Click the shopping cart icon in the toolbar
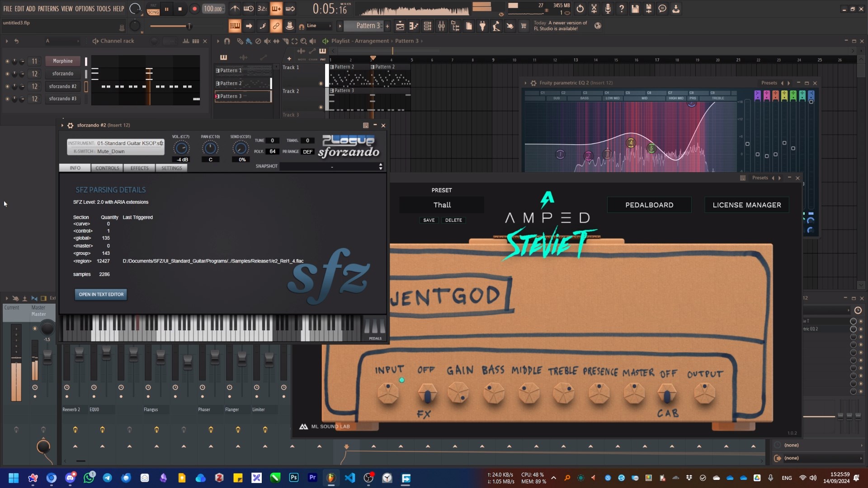 pyautogui.click(x=524, y=26)
